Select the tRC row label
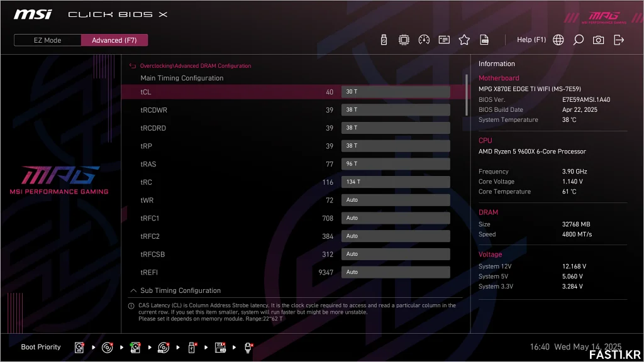Image resolution: width=644 pixels, height=362 pixels. 146,182
